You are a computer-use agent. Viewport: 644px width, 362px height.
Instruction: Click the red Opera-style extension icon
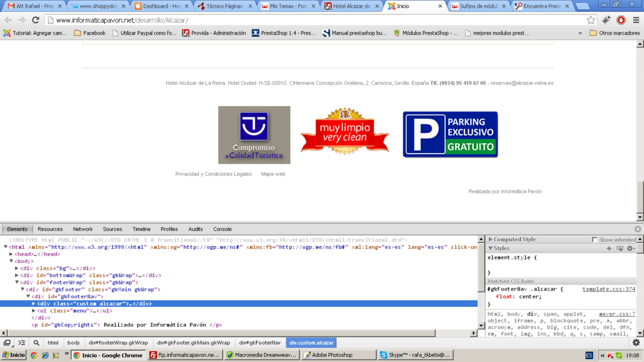point(621,20)
